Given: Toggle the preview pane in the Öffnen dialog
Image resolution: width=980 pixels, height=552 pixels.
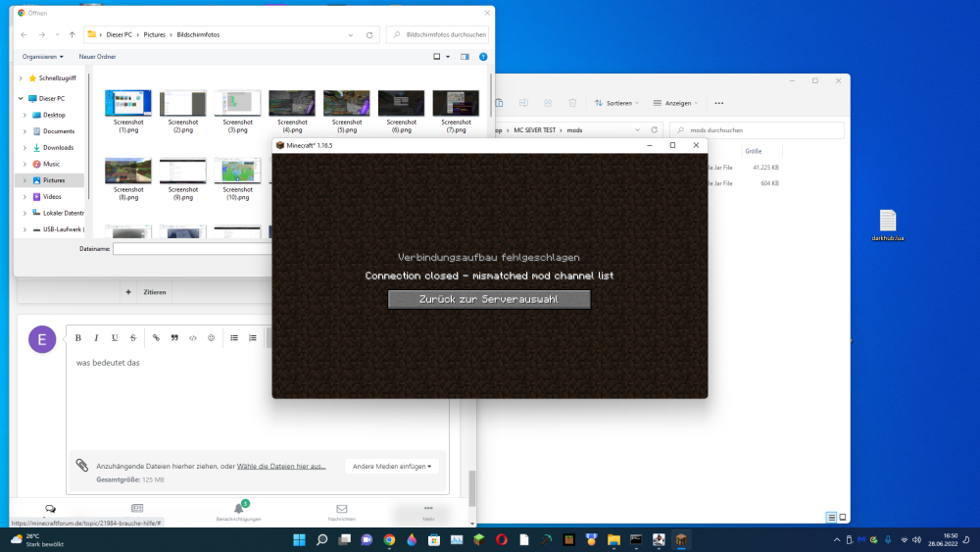Looking at the screenshot, I should [x=465, y=57].
